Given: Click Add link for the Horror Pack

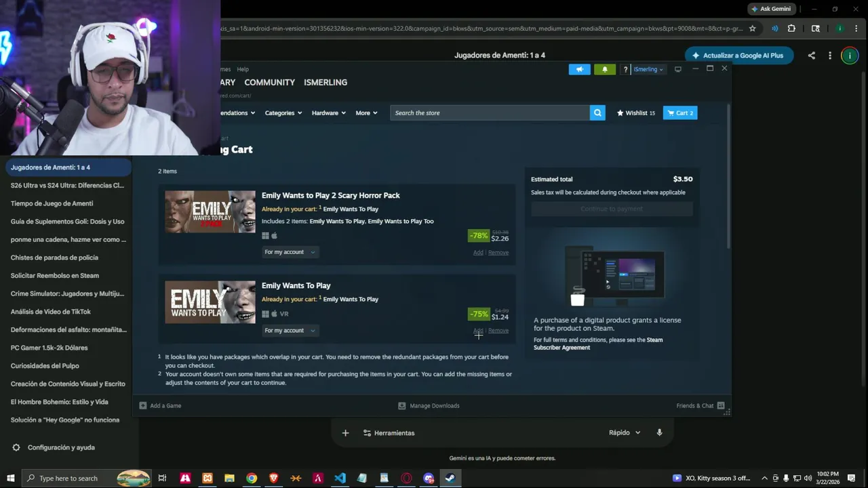Looking at the screenshot, I should [478, 253].
